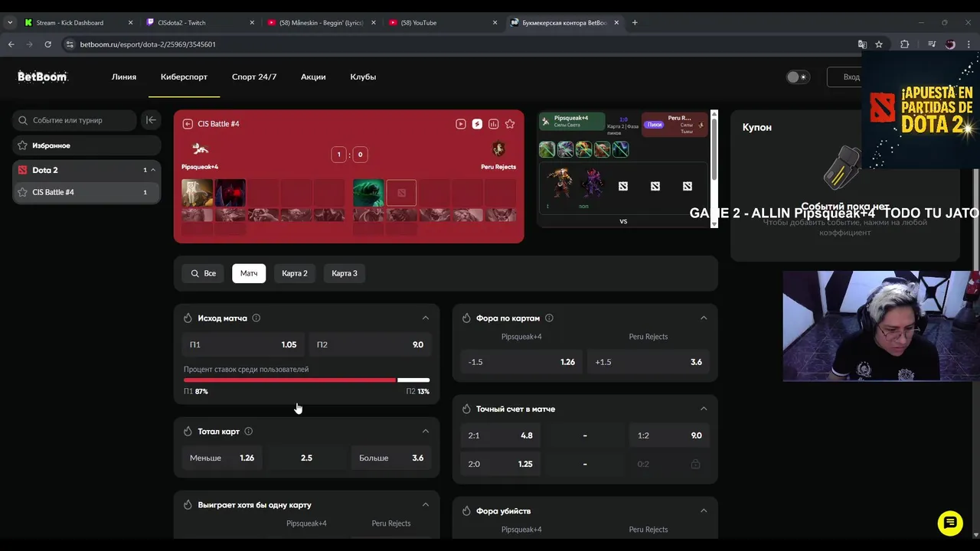Bet on Меньше 2.5 maps at 1.26
This screenshot has width=980, height=551.
[222, 458]
